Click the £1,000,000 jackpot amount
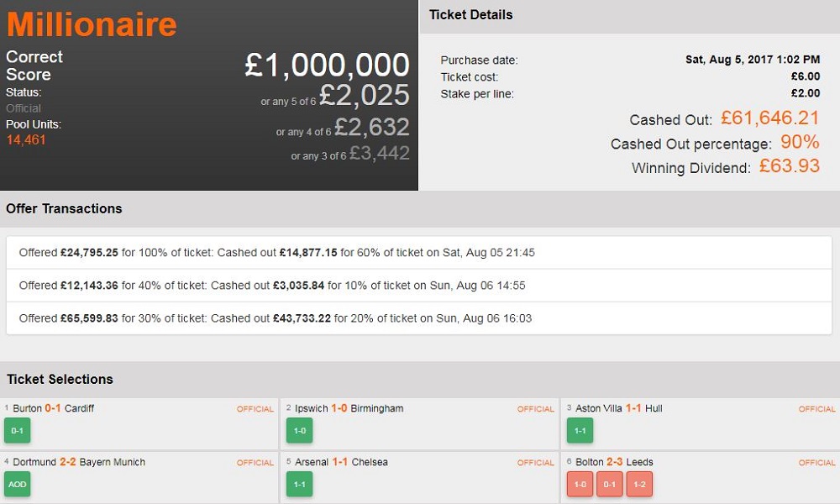The image size is (840, 504). pyautogui.click(x=327, y=65)
